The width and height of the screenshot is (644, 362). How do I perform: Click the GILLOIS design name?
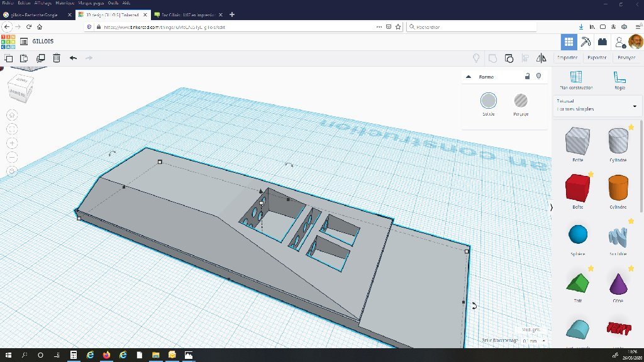43,41
